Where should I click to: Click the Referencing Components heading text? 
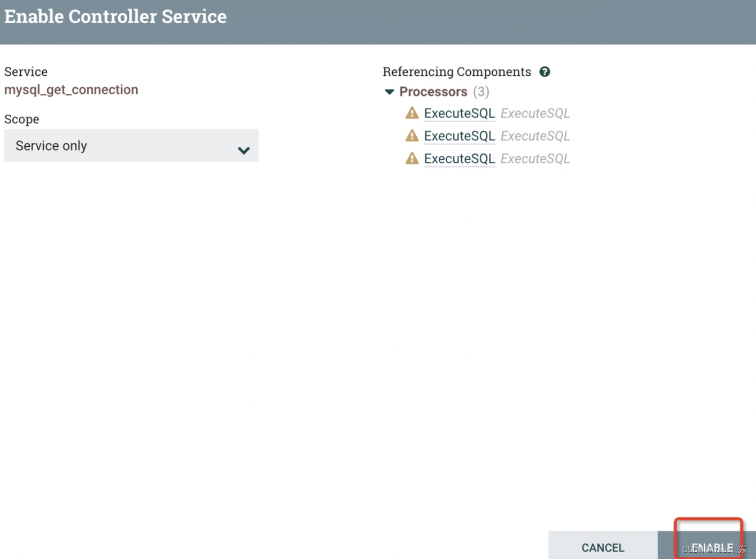[x=457, y=72]
